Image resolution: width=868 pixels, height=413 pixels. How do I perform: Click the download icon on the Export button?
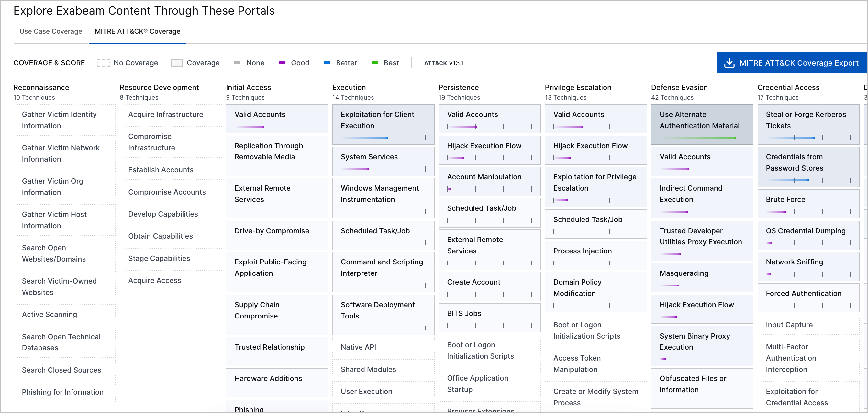click(729, 63)
